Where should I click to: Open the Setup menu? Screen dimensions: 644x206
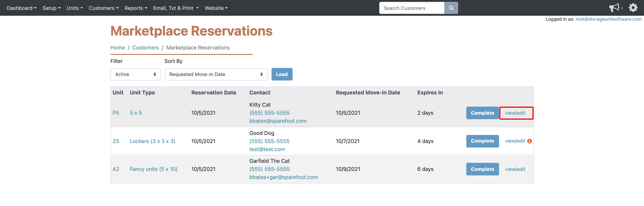(52, 8)
